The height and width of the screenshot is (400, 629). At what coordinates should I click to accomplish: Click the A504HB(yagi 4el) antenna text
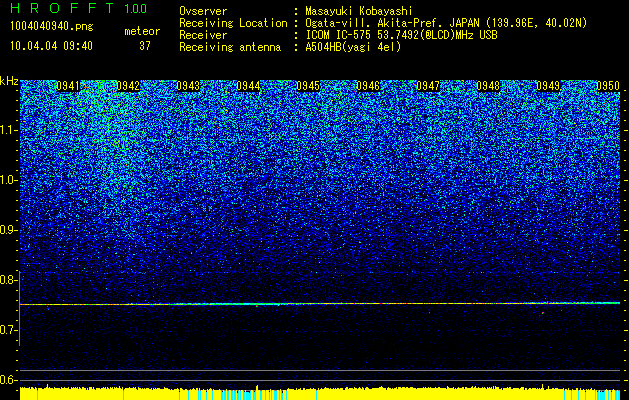tap(353, 47)
